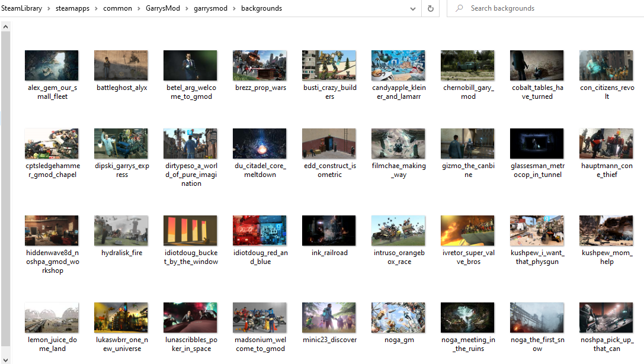The image size is (644, 364).
Task: Expand chevron after GarrysMod breadcrumb
Action: 187,9
